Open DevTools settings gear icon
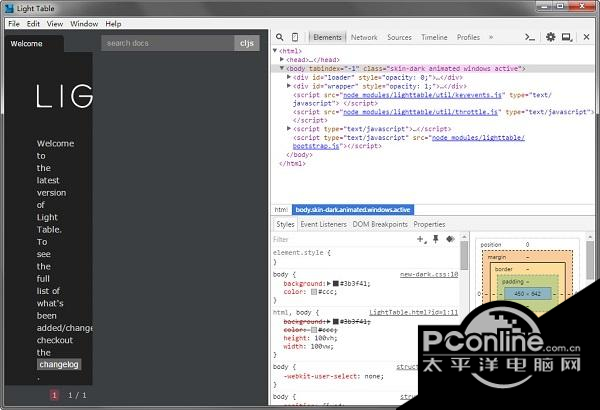 (x=551, y=37)
